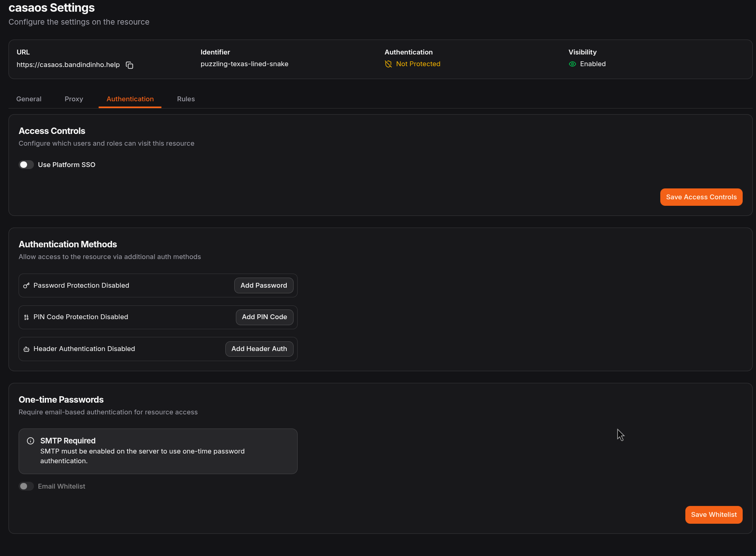The height and width of the screenshot is (556, 756).
Task: Click the PIN Code Protection icon
Action: coord(26,318)
